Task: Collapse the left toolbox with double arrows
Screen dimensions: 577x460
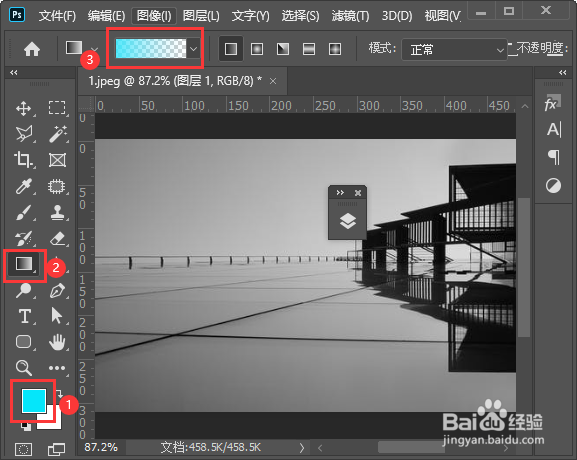Action: click(14, 72)
